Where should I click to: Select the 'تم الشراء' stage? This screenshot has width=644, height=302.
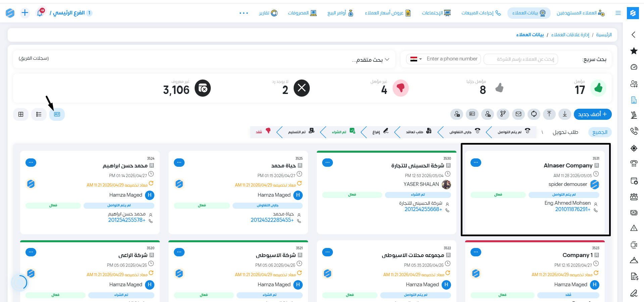click(x=344, y=132)
